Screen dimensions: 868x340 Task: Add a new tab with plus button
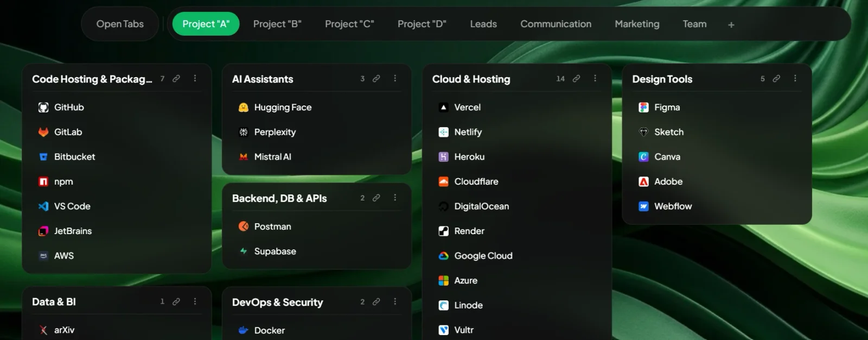(x=731, y=24)
